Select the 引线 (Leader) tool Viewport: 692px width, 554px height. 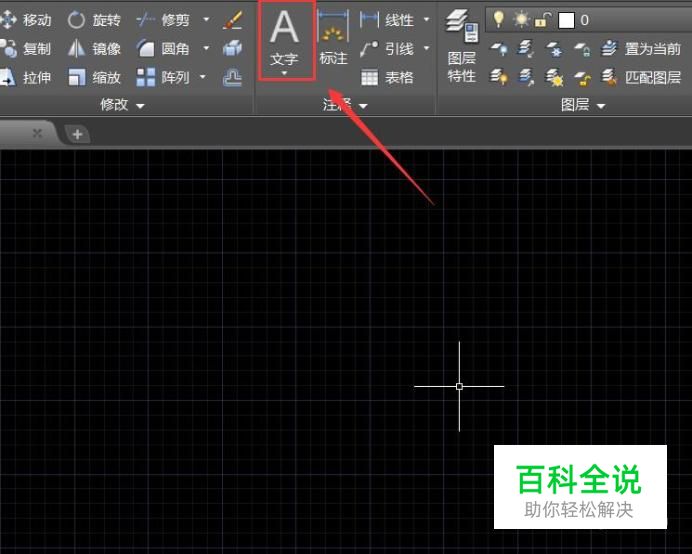click(387, 49)
